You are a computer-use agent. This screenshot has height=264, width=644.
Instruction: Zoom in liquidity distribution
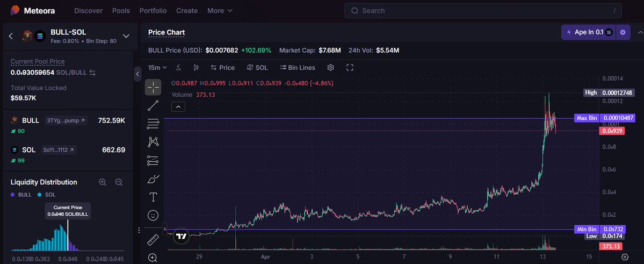(103, 182)
